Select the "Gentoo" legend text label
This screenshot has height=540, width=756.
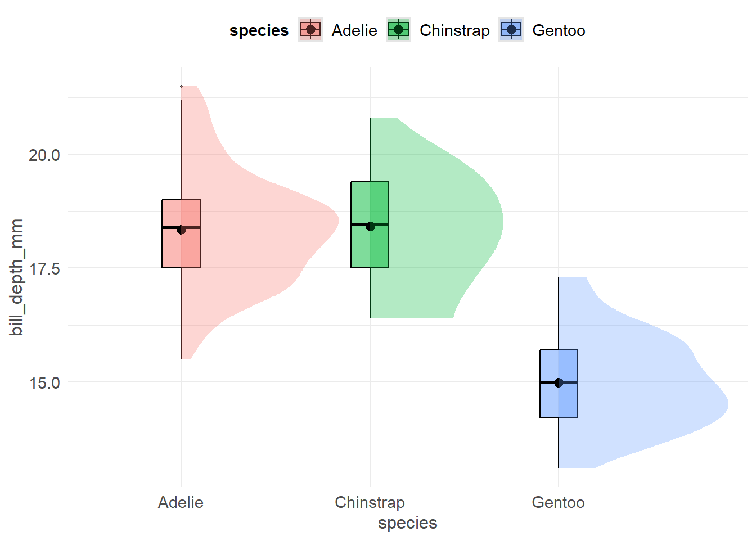(559, 30)
